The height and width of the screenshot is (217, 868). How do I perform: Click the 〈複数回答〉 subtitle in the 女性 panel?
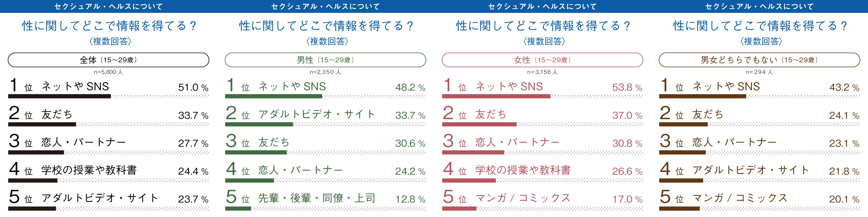[544, 41]
